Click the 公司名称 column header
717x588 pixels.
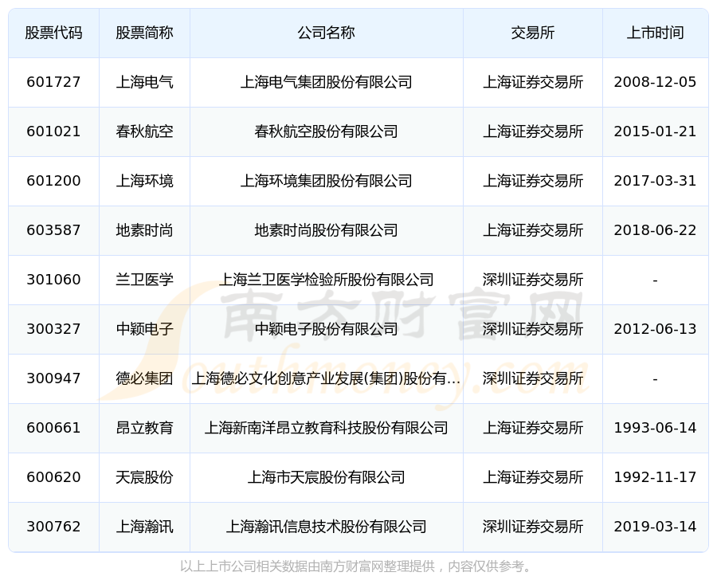(x=327, y=33)
